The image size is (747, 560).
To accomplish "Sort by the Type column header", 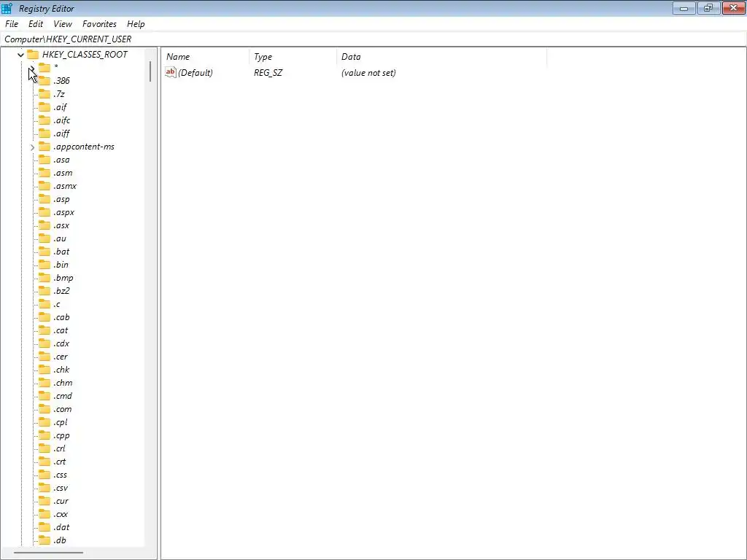I will (x=293, y=57).
